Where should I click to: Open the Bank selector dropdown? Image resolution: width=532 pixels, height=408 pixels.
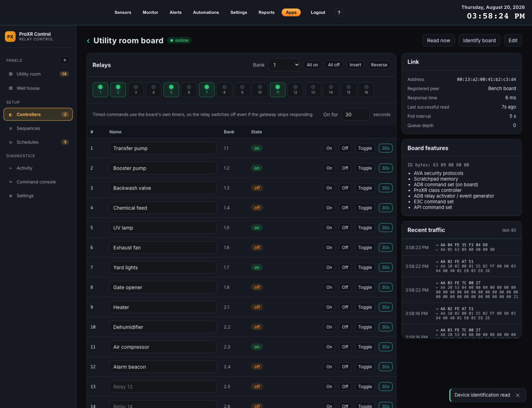point(284,65)
